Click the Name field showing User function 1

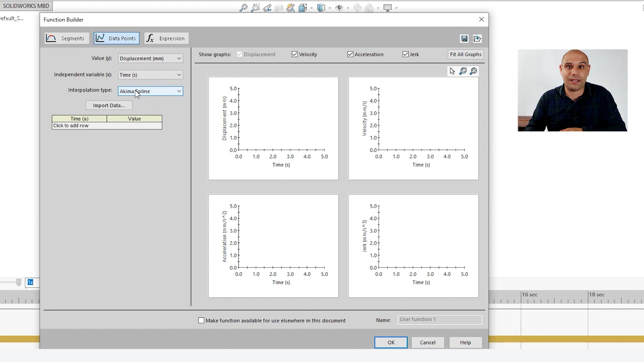coord(439,319)
